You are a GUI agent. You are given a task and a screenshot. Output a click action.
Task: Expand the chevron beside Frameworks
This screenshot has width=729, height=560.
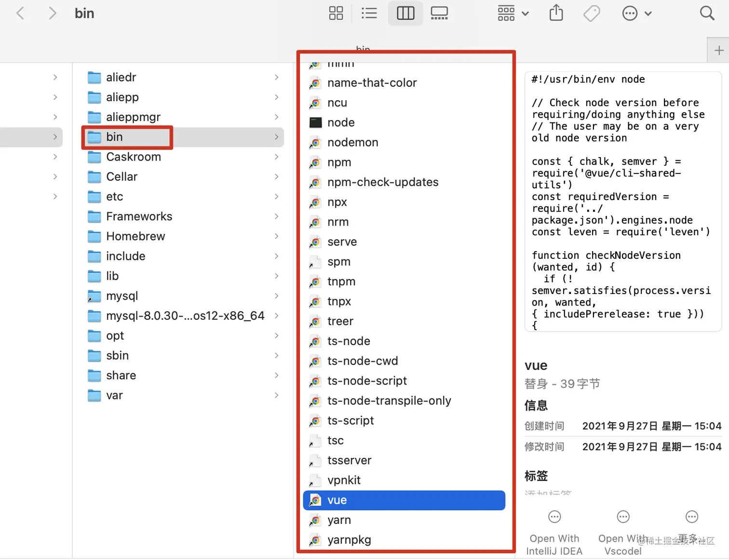click(276, 216)
